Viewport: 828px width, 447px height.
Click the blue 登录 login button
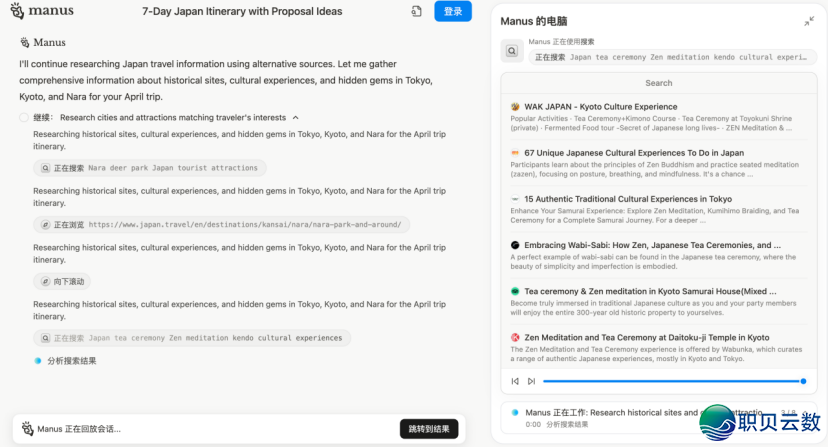tap(453, 11)
